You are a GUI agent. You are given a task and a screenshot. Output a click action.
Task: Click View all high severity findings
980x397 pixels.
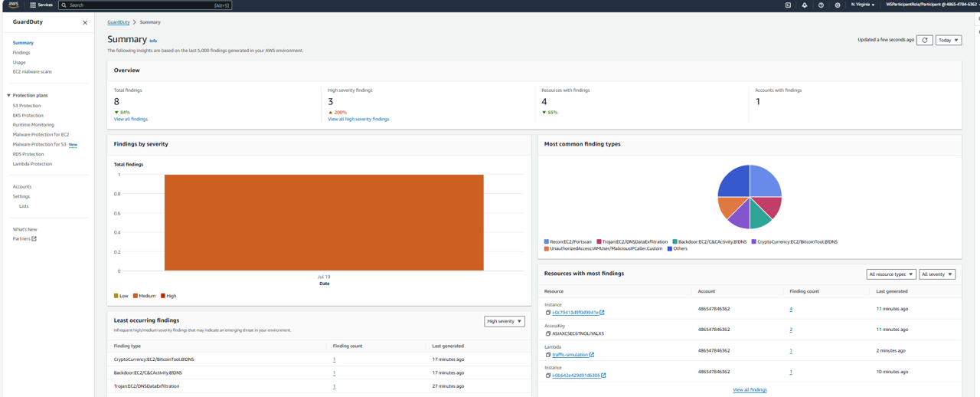click(358, 119)
